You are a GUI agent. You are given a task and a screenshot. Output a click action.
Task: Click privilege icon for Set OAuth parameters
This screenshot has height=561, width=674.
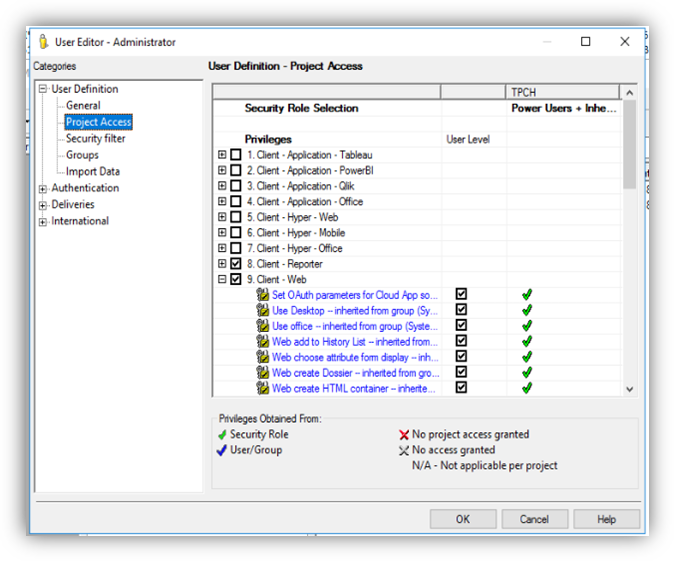coord(264,295)
